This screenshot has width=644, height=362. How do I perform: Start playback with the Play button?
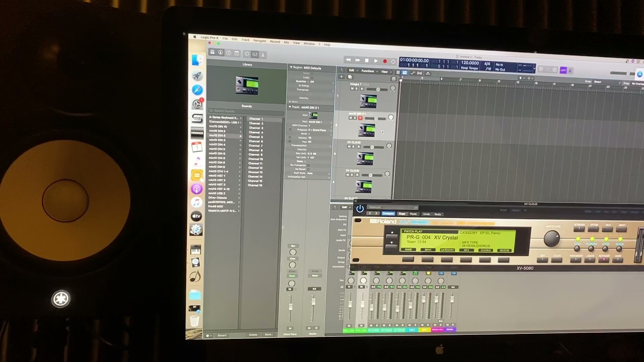376,61
